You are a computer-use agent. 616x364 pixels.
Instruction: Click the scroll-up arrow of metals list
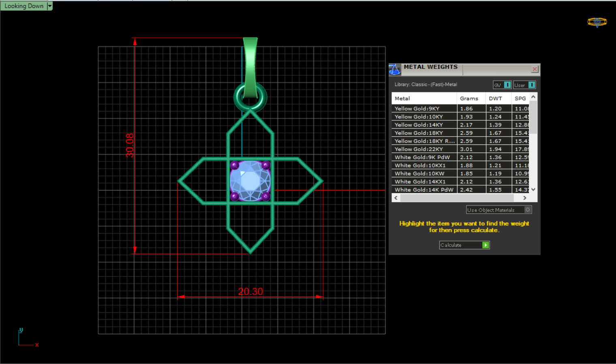(x=533, y=97)
